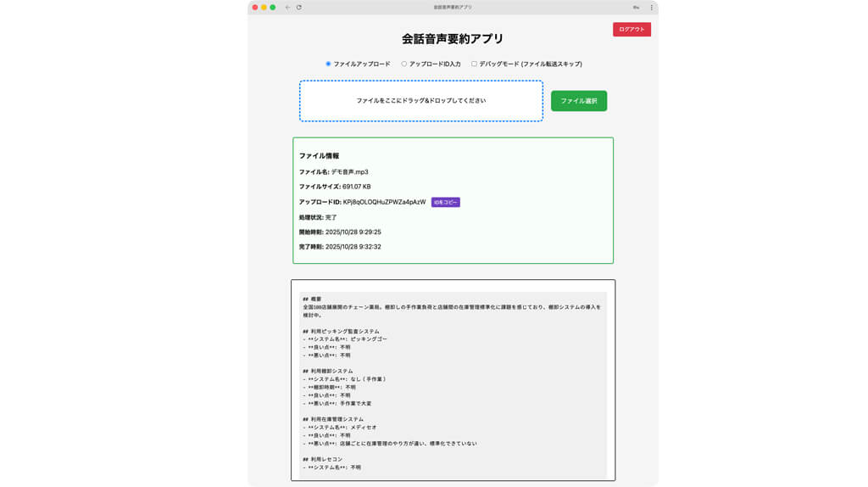Click the file size 691.07 KB
This screenshot has width=868, height=487.
click(x=357, y=187)
